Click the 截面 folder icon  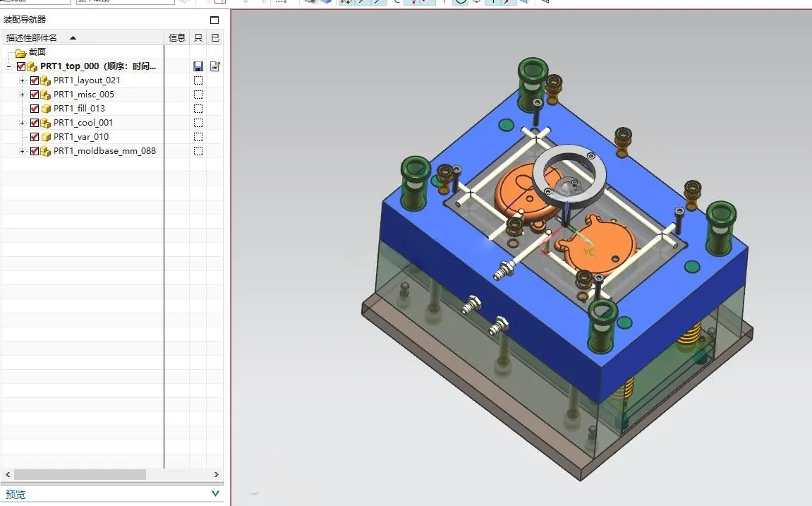pos(20,53)
